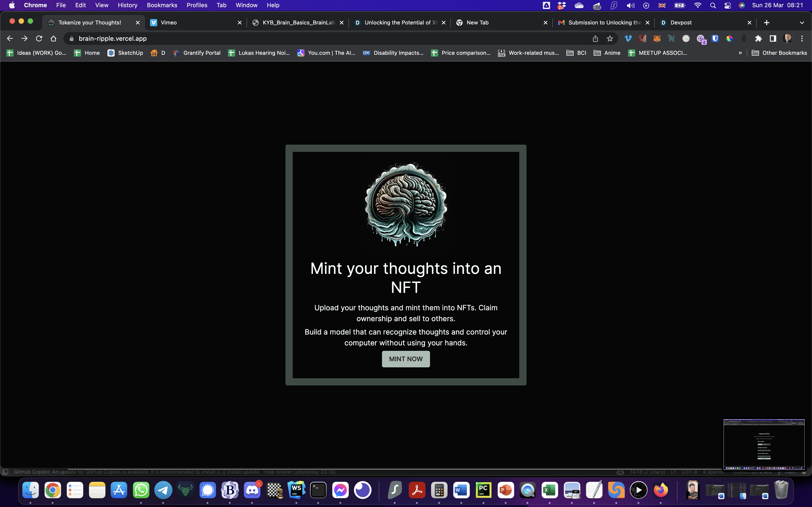Viewport: 812px width, 507px height.
Task: Open the share page icon in address bar
Action: 595,38
